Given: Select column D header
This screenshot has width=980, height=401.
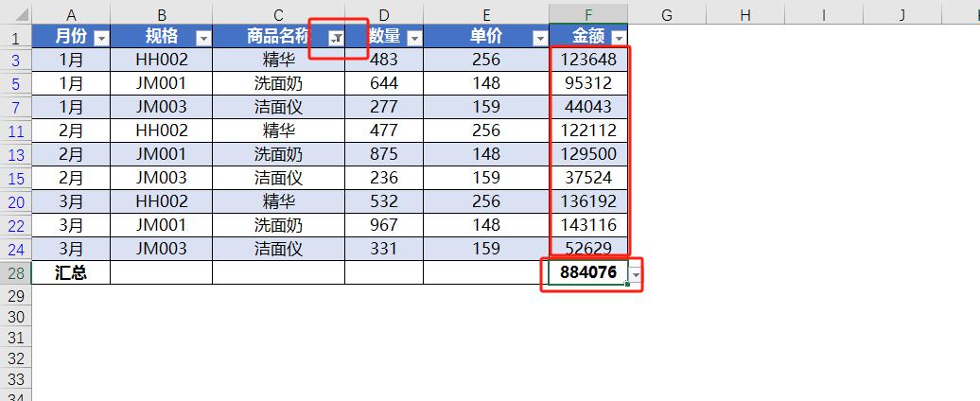Looking at the screenshot, I should pos(384,15).
